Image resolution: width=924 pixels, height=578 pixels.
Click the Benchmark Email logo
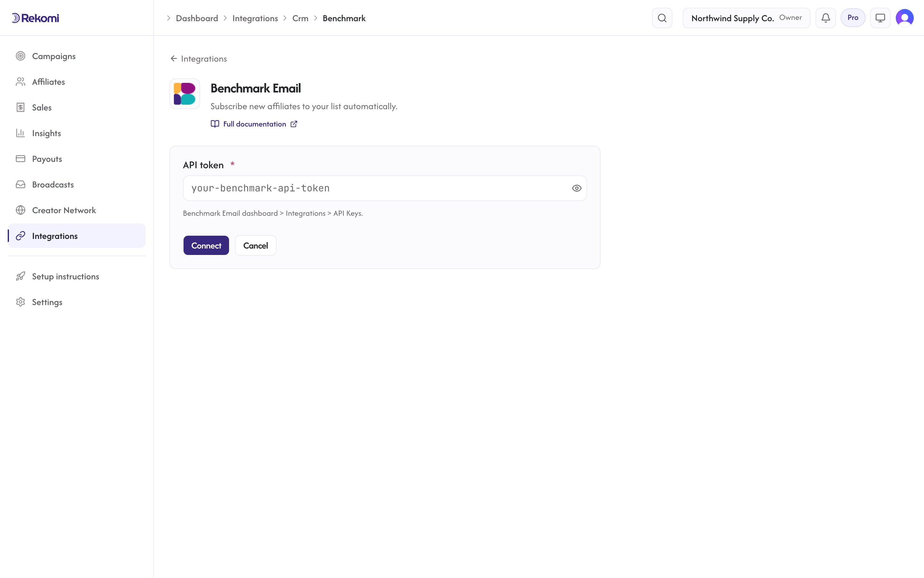click(x=185, y=94)
